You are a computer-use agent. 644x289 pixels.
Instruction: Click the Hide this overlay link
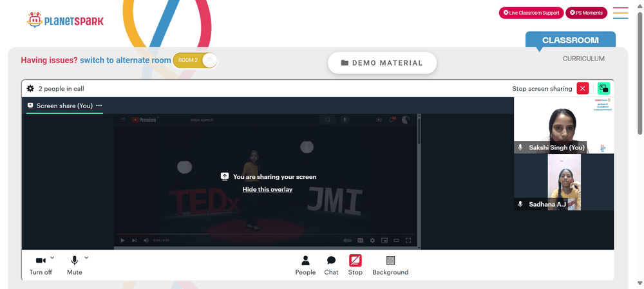[x=267, y=189]
